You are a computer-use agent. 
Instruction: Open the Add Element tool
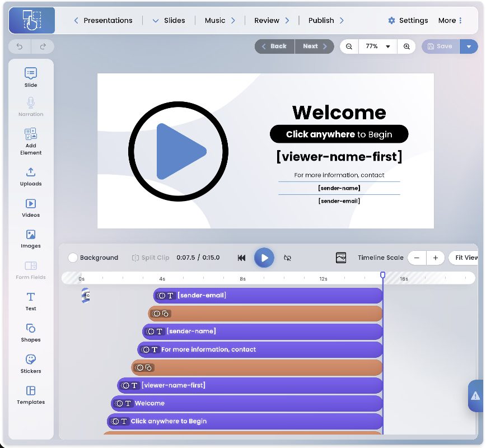(x=31, y=141)
